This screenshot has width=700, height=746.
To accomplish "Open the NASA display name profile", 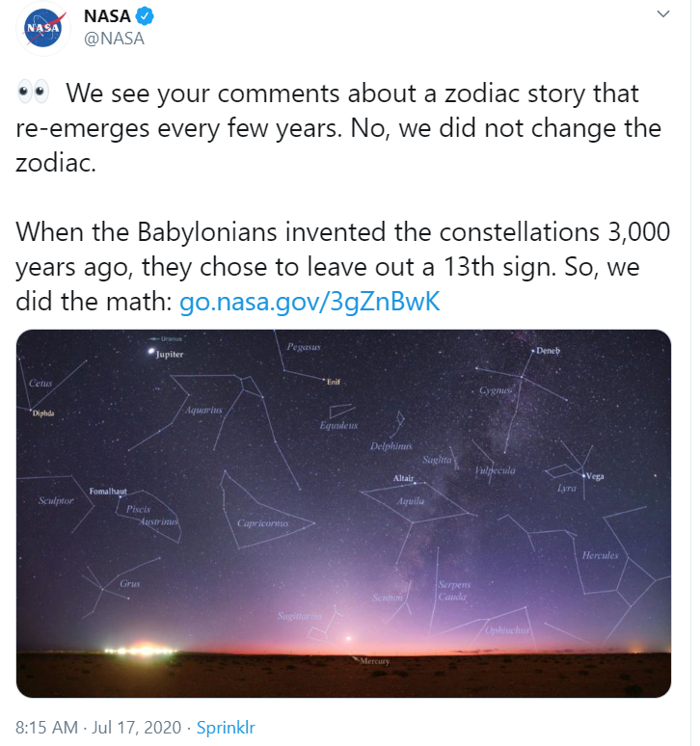I will [107, 17].
